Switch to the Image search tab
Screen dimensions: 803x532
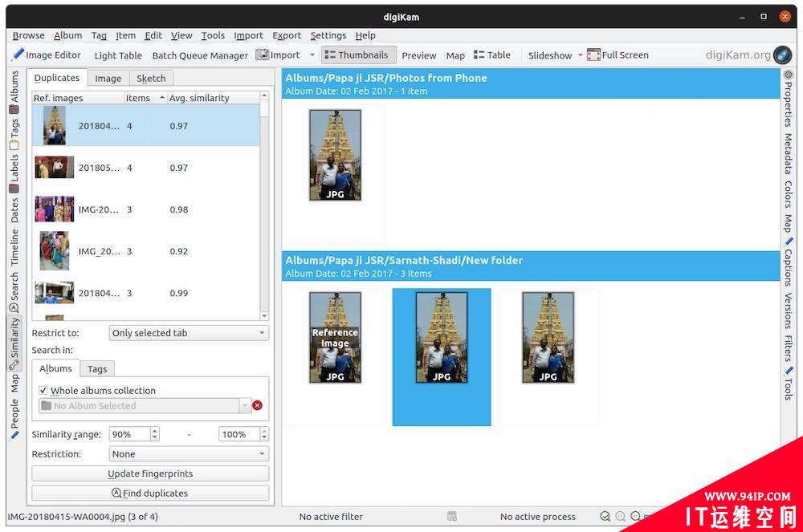[x=108, y=79]
